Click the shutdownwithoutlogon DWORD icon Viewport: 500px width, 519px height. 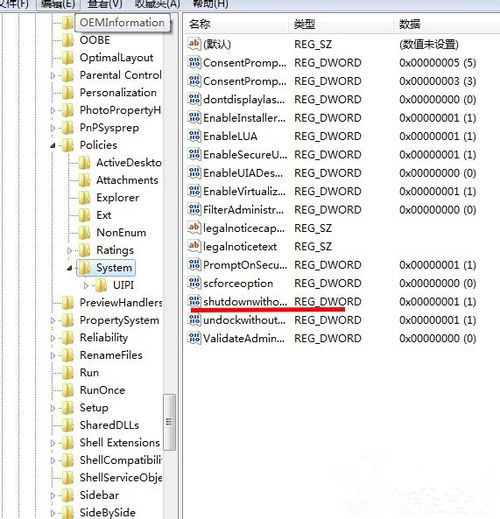pos(194,301)
